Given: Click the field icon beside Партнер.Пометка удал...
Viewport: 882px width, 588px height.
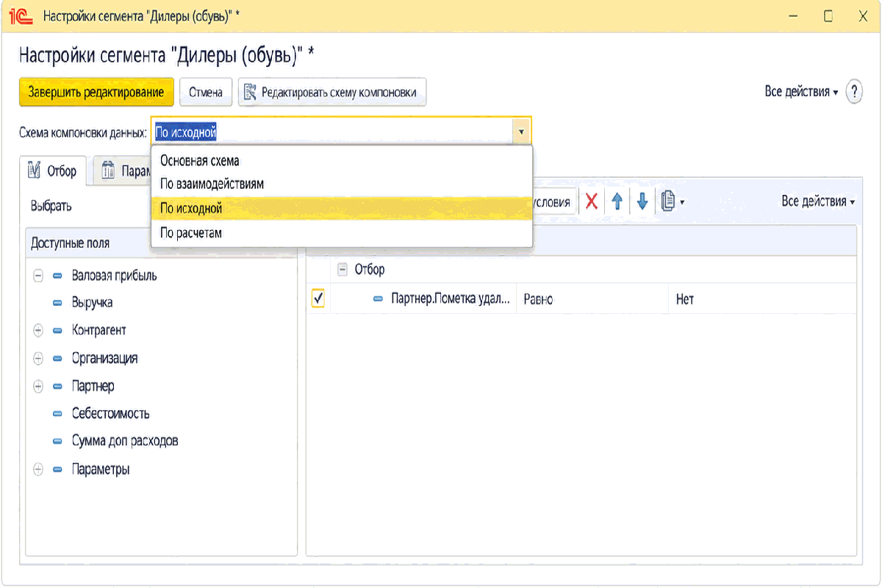Looking at the screenshot, I should (379, 299).
